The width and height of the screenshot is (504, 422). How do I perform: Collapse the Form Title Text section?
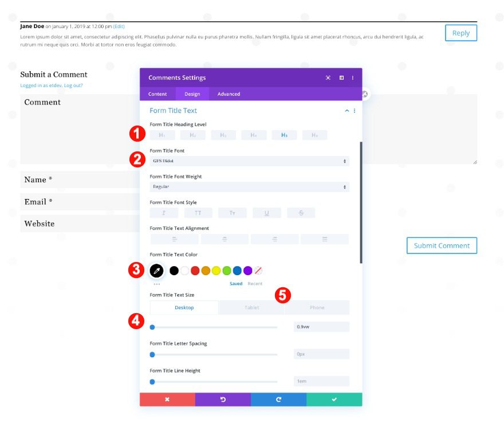point(347,111)
